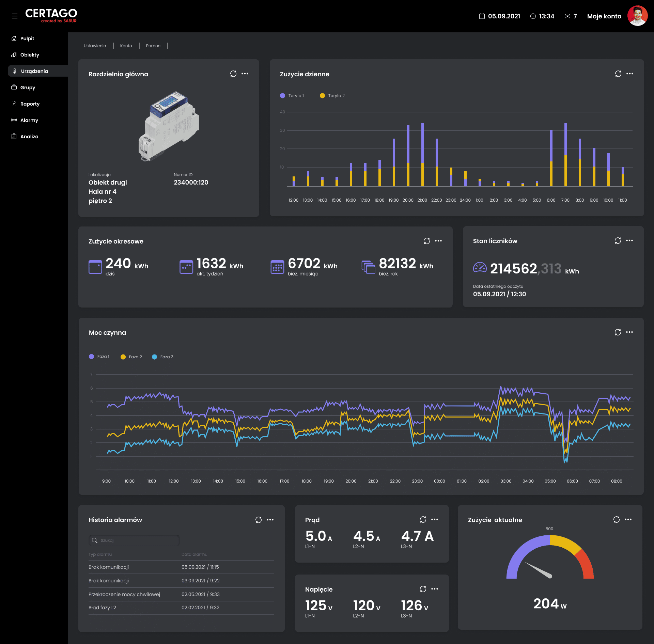This screenshot has width=654, height=644.
Task: Switch to the Ustawienia tab
Action: click(95, 46)
